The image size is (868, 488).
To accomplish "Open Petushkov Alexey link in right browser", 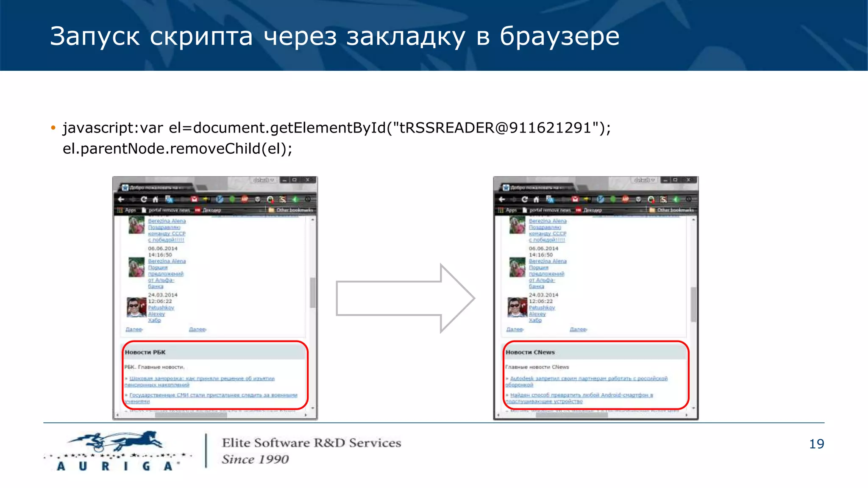I will (542, 311).
